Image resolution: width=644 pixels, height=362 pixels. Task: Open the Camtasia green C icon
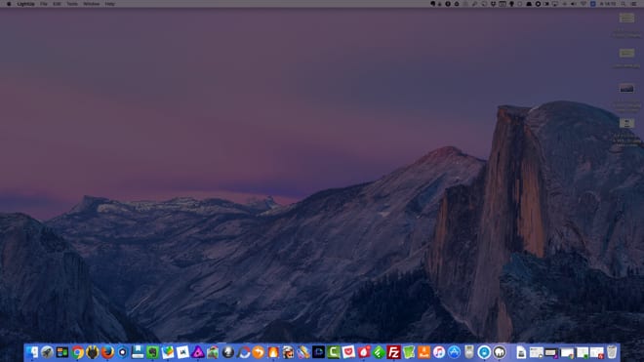[334, 352]
